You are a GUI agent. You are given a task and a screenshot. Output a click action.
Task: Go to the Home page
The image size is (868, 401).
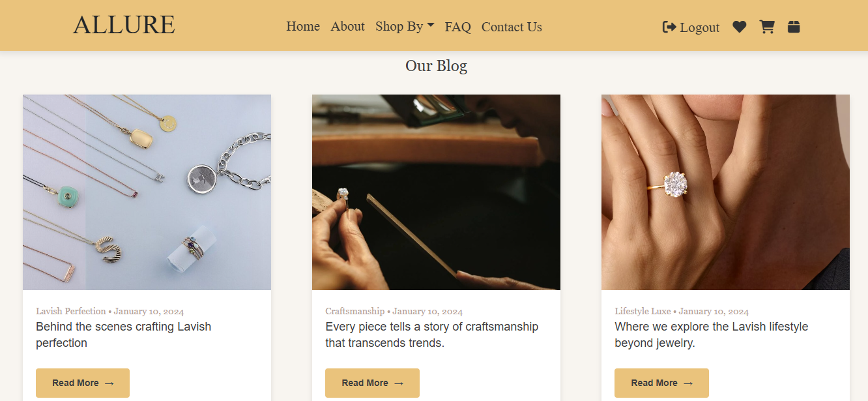tap(303, 26)
